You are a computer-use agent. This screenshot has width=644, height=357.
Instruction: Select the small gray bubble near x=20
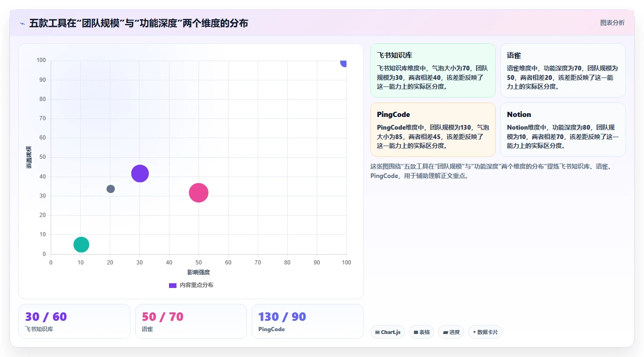click(x=110, y=189)
